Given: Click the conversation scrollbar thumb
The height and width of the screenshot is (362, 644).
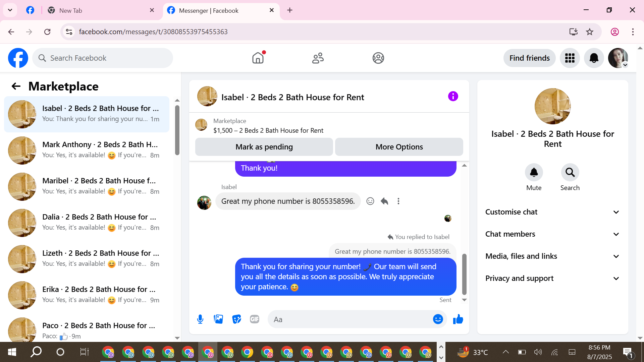Looking at the screenshot, I should (464, 274).
